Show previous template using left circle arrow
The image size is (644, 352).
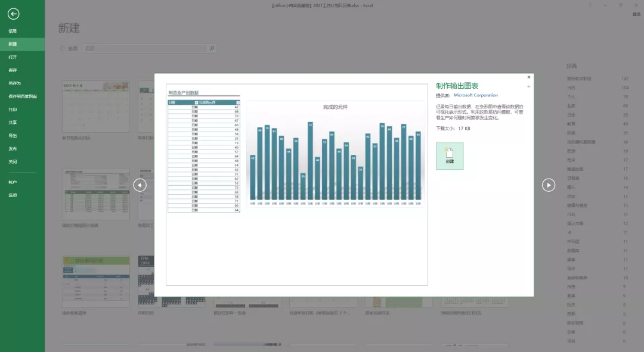(x=140, y=185)
